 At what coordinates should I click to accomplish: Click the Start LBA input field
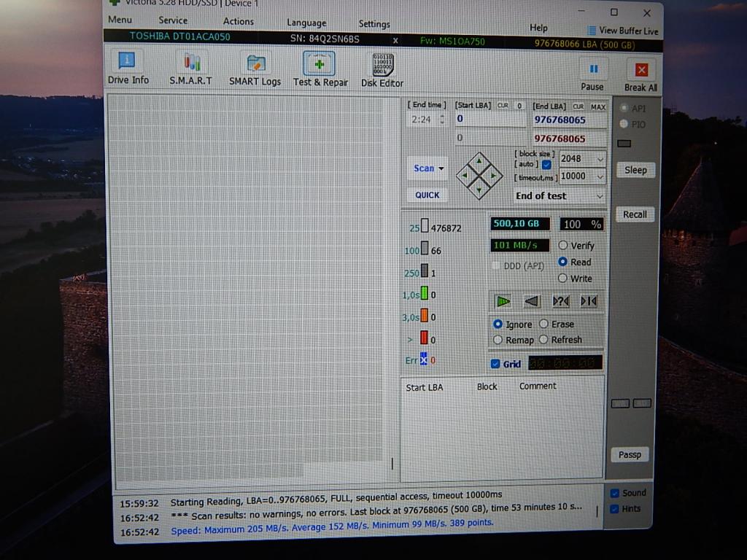coord(489,119)
